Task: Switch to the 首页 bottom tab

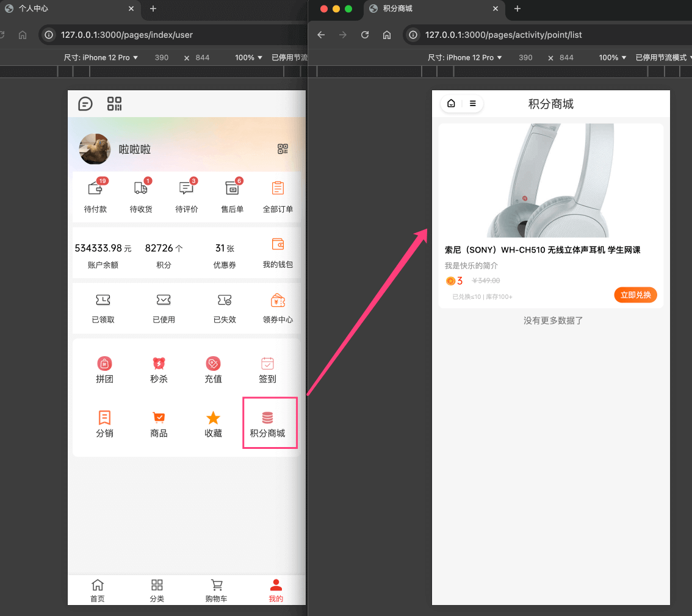Action: click(98, 590)
